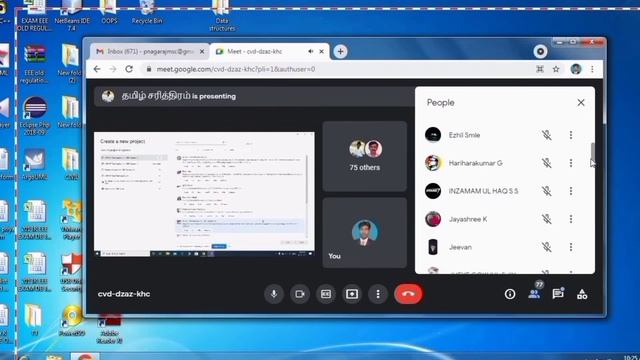Open the Activities shapes icon
The image size is (640, 360).
click(582, 294)
